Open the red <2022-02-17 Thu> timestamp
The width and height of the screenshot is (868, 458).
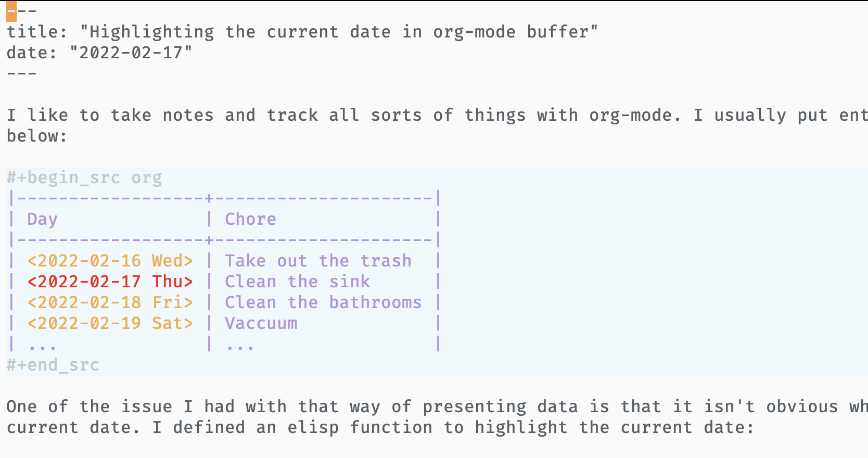110,282
